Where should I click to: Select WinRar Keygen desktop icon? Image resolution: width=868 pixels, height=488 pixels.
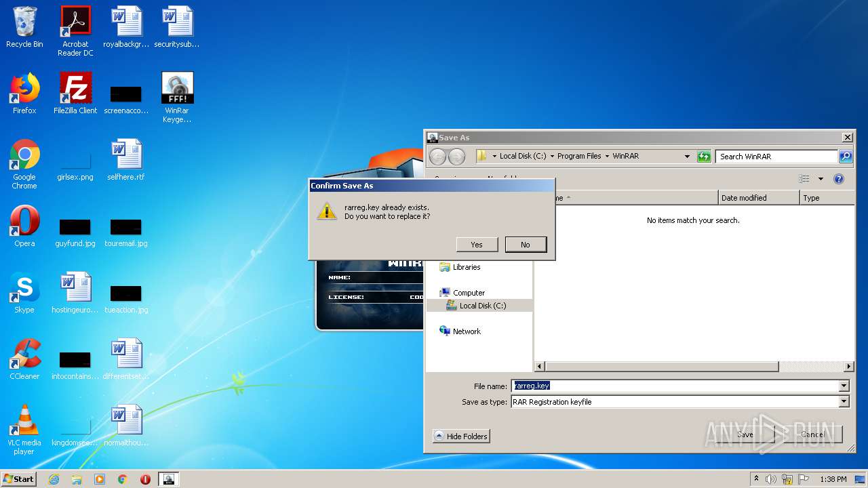(x=177, y=98)
